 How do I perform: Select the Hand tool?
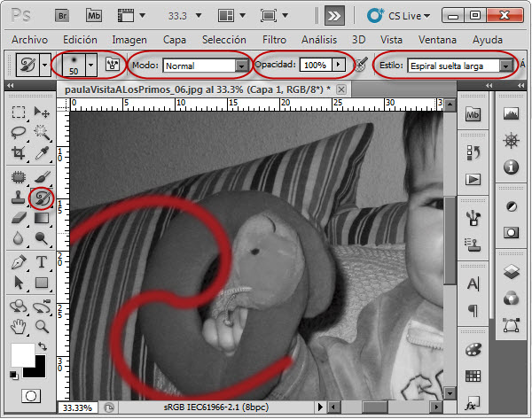pyautogui.click(x=19, y=327)
